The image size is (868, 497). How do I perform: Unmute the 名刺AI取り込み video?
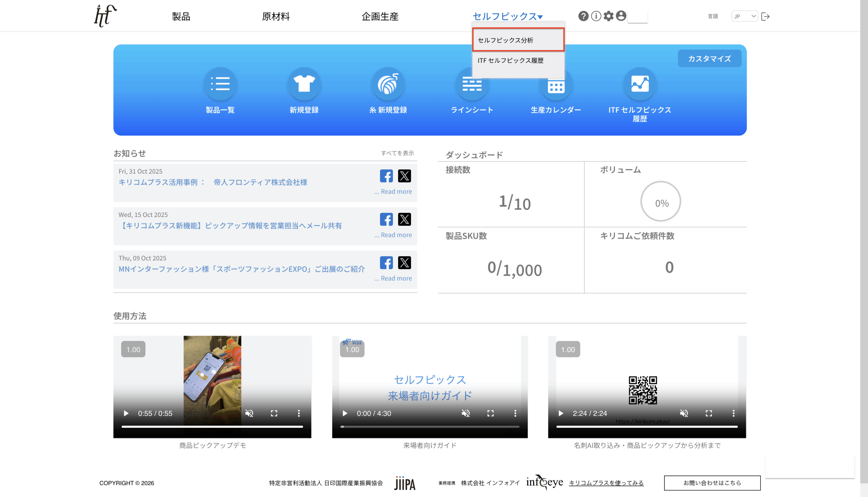[684, 413]
